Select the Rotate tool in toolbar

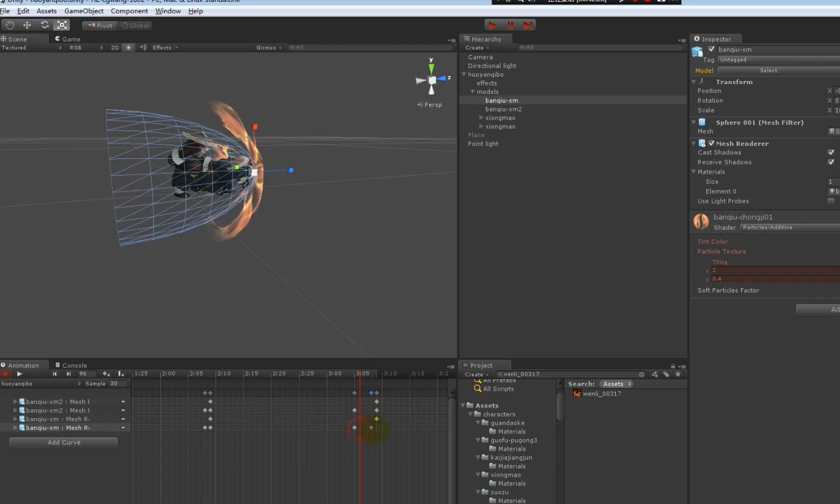[45, 25]
